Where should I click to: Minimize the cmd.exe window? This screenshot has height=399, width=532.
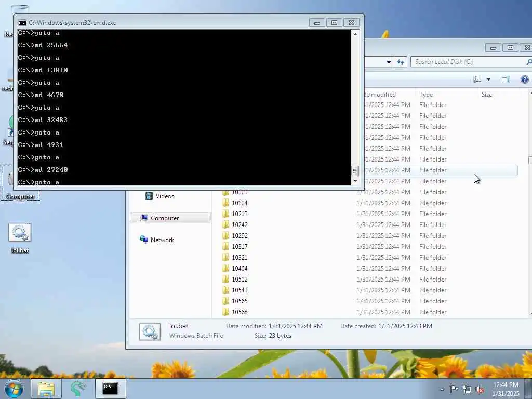click(317, 23)
